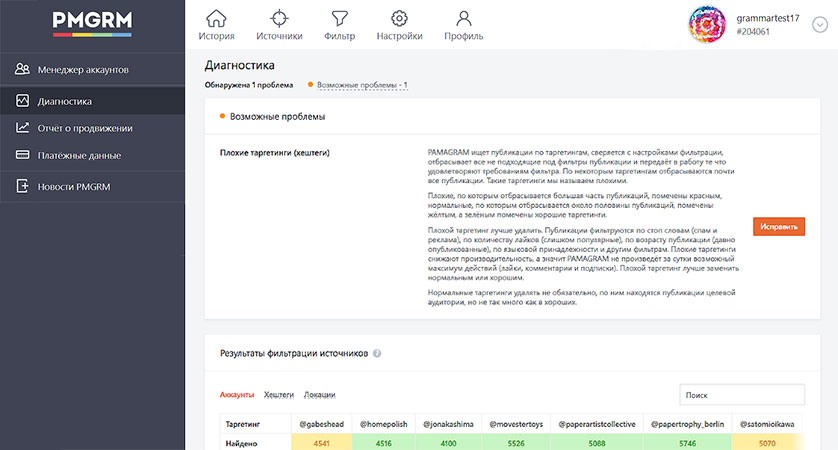Select Диагностика in the sidebar
This screenshot has height=450, width=838.
coord(92,100)
